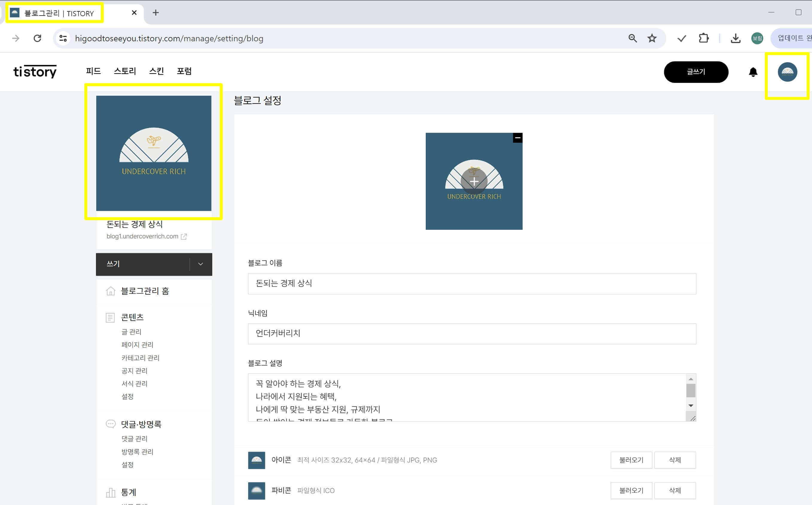Expand the 쓰기 dropdown chevron
Viewport: 812px width, 505px height.
click(x=201, y=264)
